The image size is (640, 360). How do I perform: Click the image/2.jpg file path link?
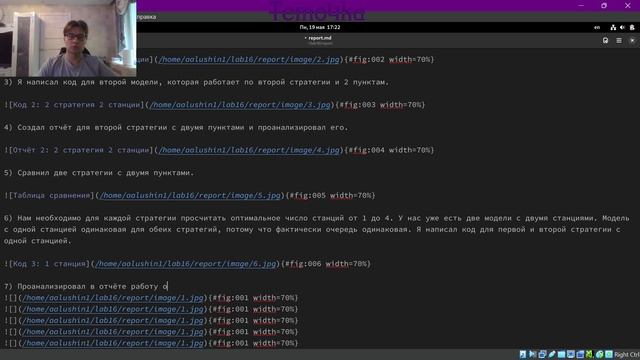click(x=249, y=60)
